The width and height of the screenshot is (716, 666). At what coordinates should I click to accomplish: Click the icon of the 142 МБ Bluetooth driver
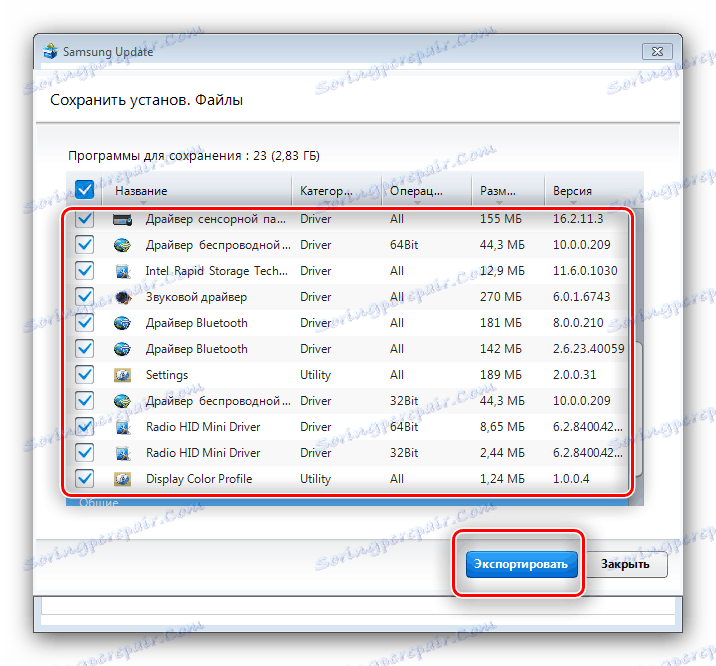(x=122, y=349)
